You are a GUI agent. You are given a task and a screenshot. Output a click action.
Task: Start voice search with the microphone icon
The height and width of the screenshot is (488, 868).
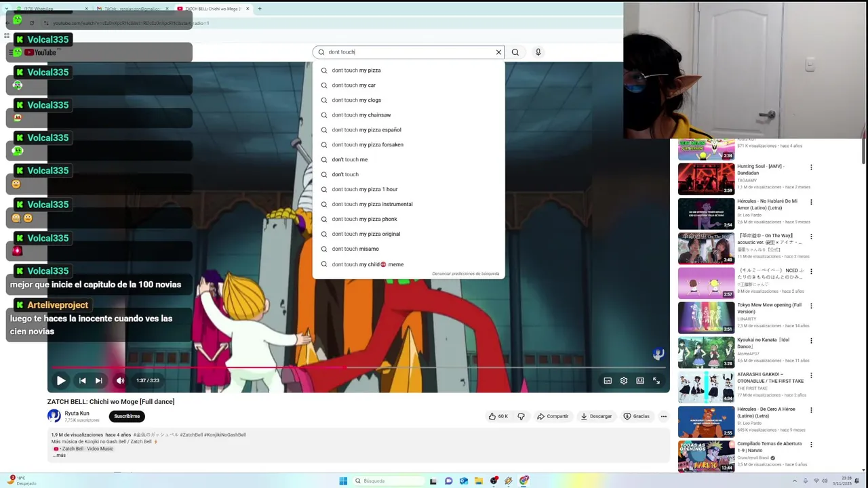tap(538, 52)
